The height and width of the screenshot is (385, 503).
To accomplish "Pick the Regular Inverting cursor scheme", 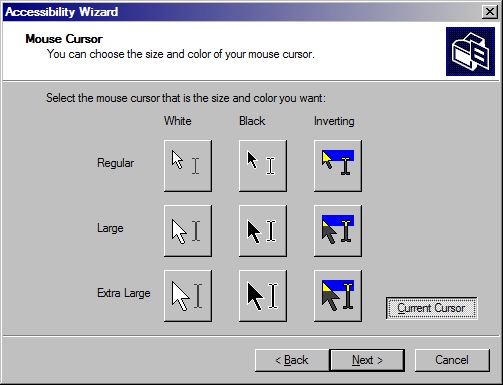I will point(338,166).
